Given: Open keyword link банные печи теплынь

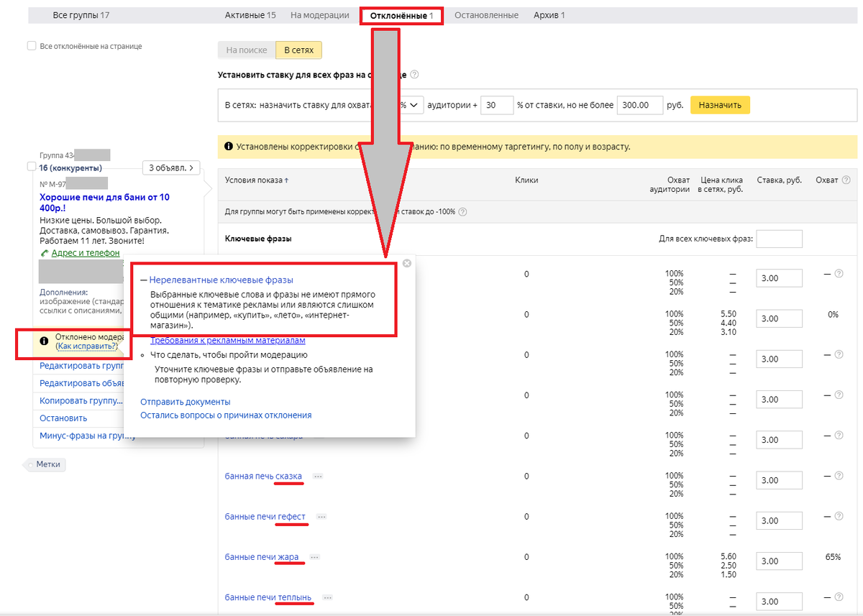Looking at the screenshot, I should tap(268, 597).
